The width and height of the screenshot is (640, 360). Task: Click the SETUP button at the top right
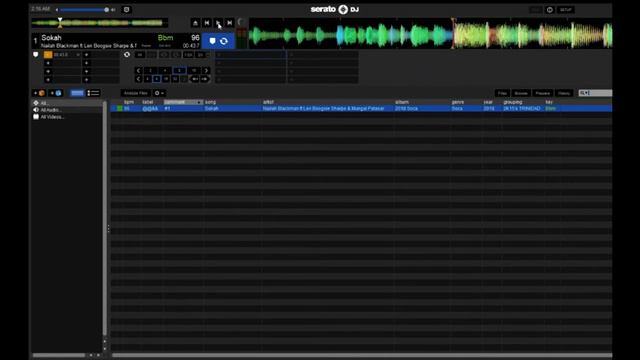(566, 9)
